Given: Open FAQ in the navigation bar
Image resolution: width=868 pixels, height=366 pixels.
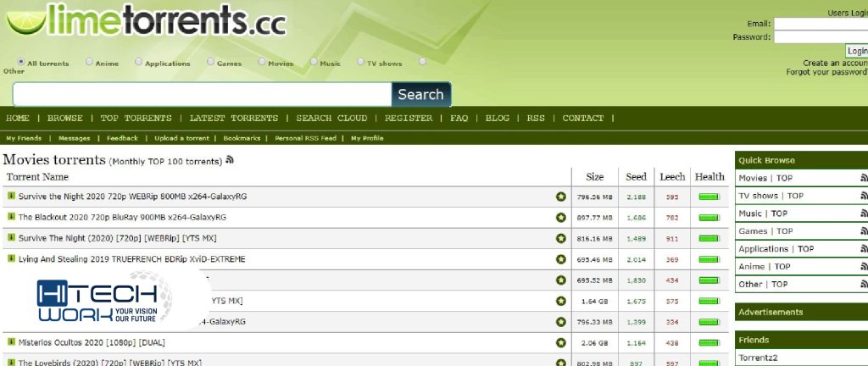Looking at the screenshot, I should coord(459,118).
